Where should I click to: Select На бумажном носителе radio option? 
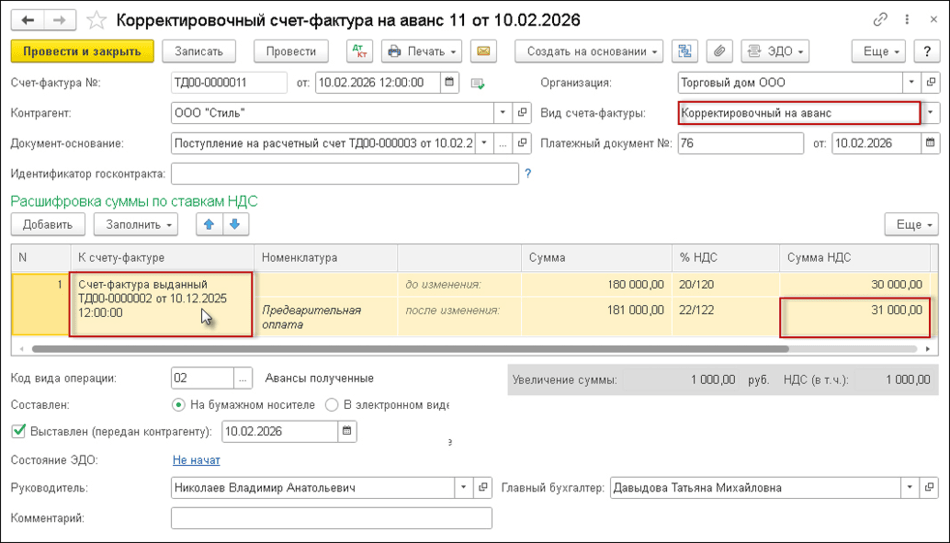click(x=178, y=405)
